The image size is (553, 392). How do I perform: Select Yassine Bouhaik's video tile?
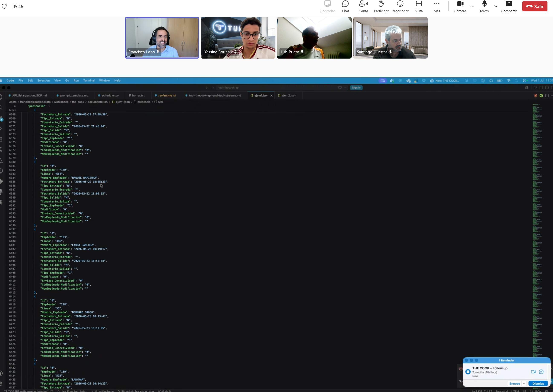pos(238,38)
